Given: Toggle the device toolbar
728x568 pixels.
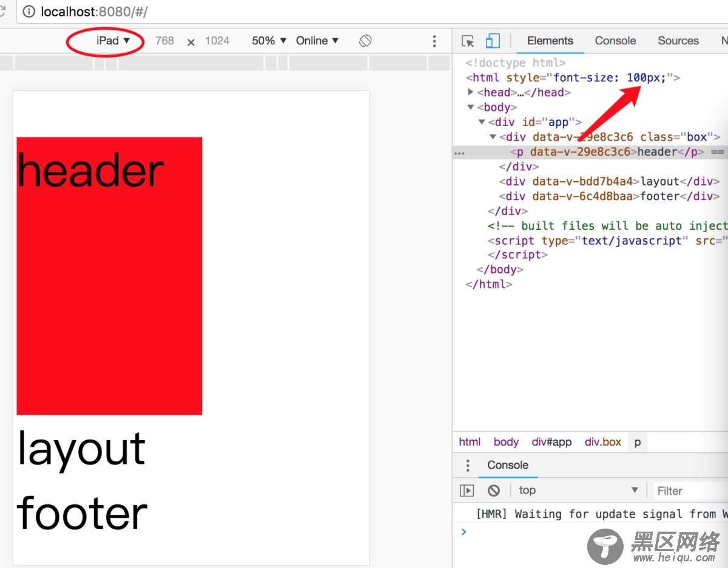Looking at the screenshot, I should coord(492,41).
